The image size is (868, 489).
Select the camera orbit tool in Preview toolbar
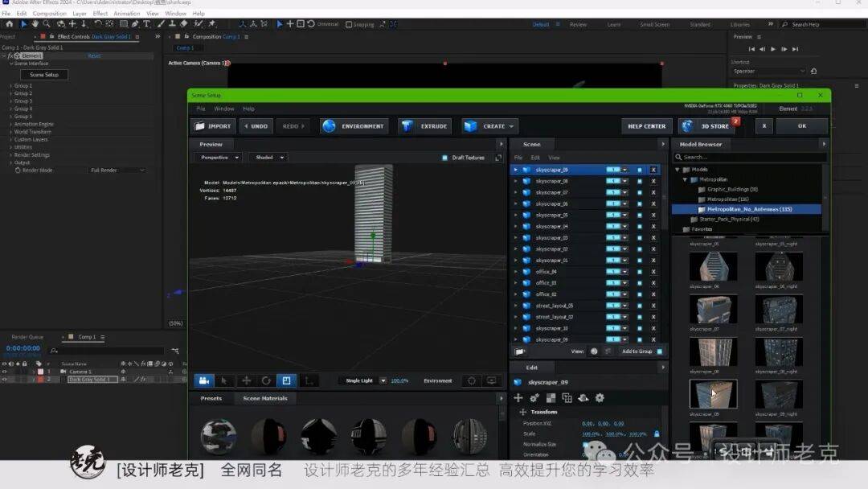[x=203, y=381]
